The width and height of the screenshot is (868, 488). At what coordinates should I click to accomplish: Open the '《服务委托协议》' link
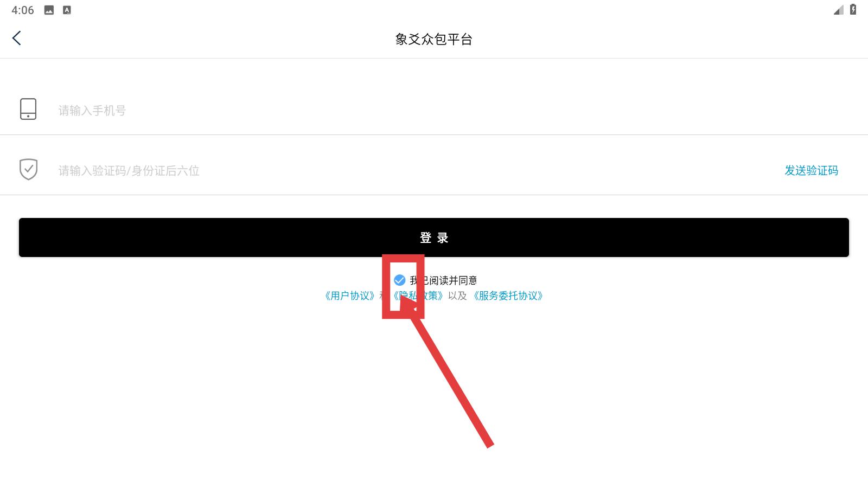coord(508,296)
